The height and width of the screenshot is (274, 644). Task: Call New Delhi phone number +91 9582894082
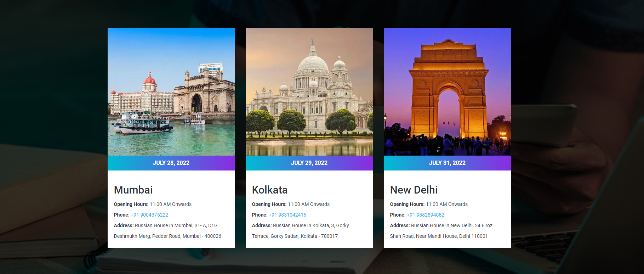426,215
